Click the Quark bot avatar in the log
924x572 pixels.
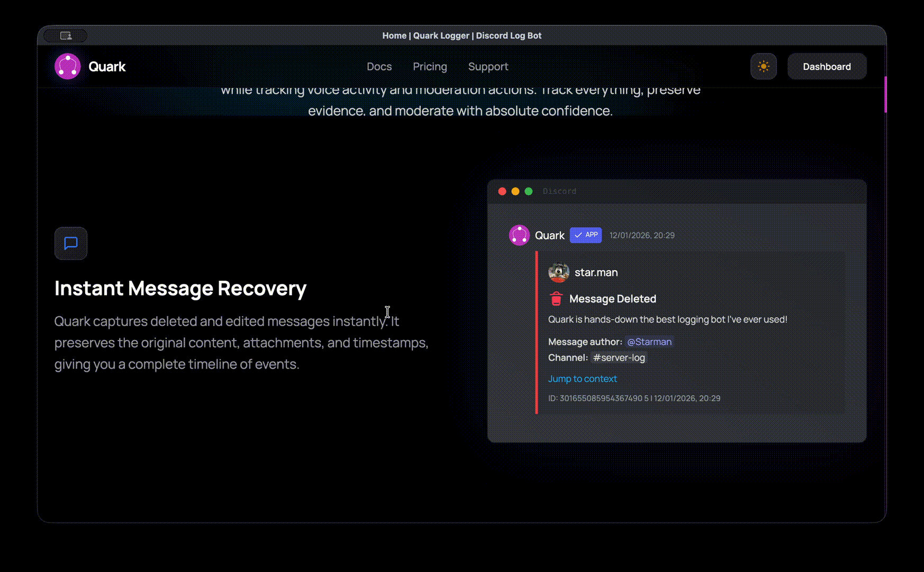519,235
